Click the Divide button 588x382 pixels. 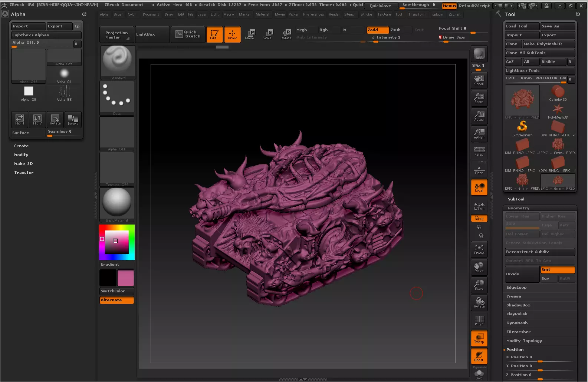522,274
